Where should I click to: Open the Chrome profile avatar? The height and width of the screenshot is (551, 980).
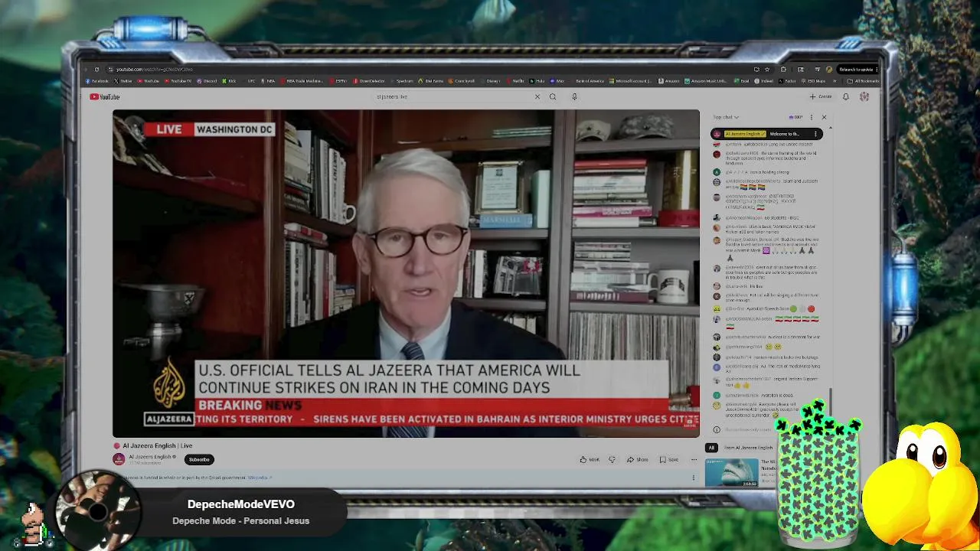point(829,70)
